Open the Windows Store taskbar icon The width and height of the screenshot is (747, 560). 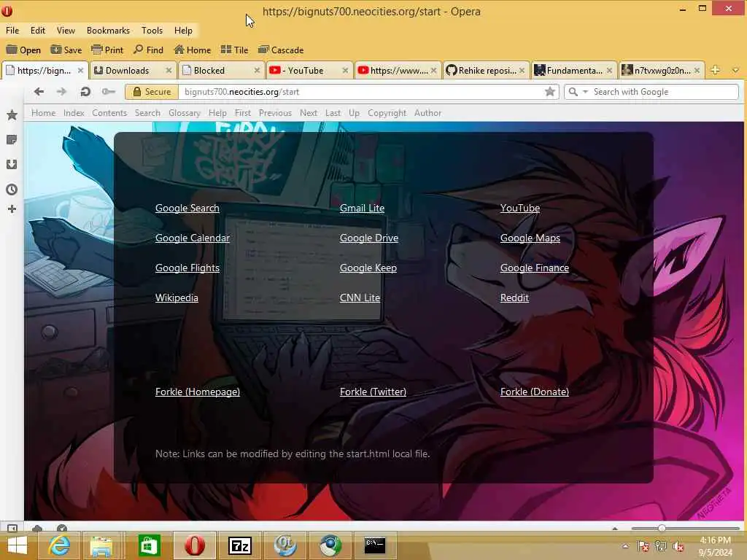coord(149,545)
